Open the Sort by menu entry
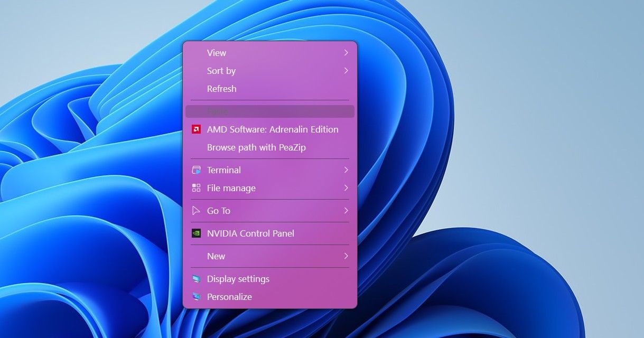Screen dimensions: 644x338 [270, 71]
